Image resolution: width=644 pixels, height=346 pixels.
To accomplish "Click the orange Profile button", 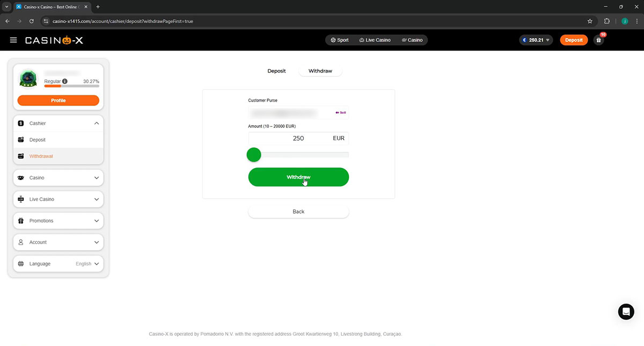I will [x=58, y=100].
